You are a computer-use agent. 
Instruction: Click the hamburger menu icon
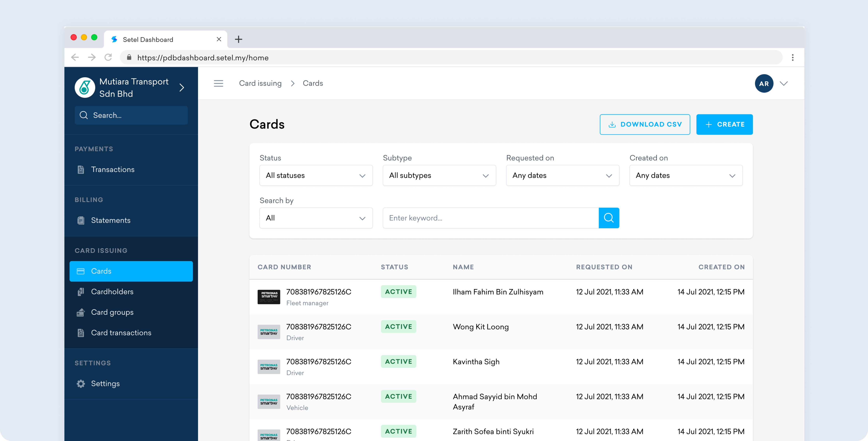click(x=218, y=83)
